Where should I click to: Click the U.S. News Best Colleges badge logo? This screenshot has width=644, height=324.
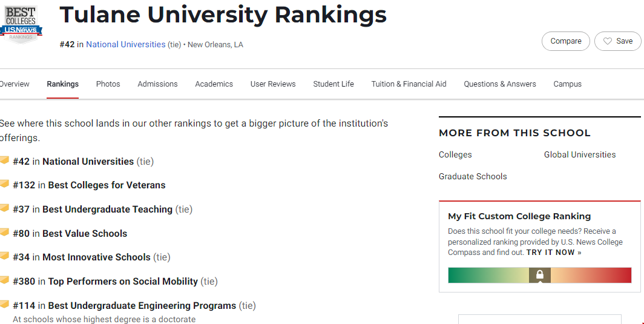click(21, 24)
